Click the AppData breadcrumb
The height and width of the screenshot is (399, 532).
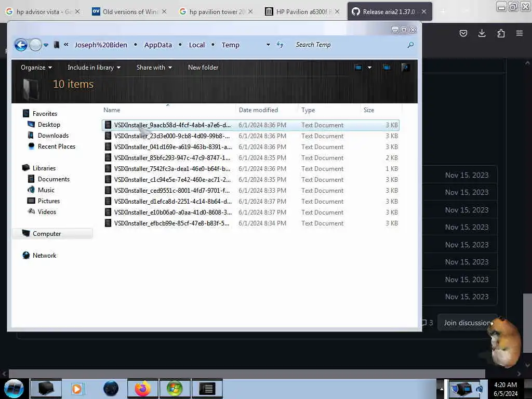coord(158,45)
